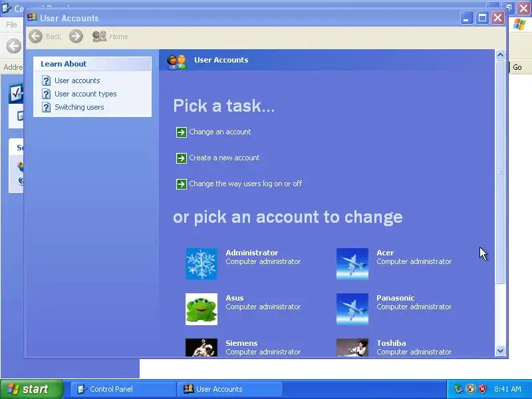Click the scrollbar up arrow
Screen dimensions: 532x399
(x=501, y=55)
